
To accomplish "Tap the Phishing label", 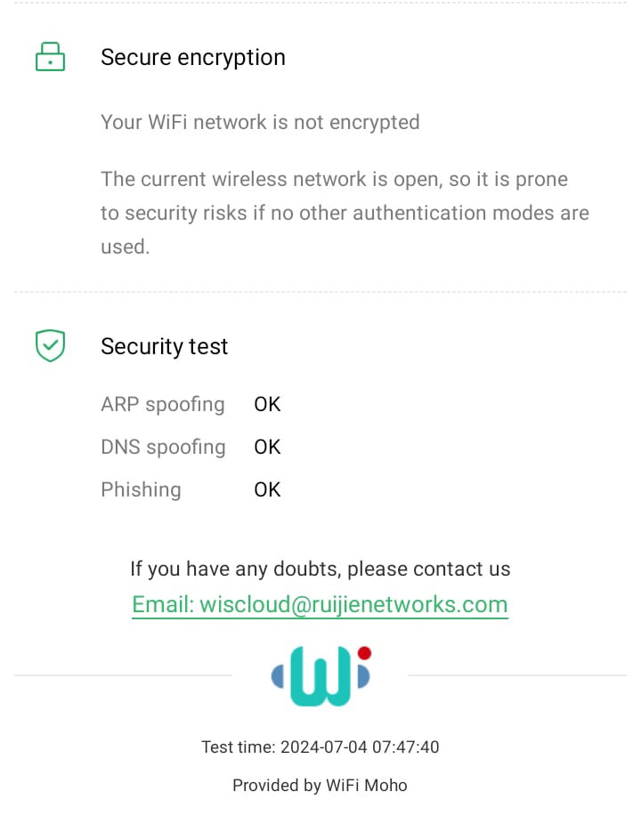I will 141,489.
